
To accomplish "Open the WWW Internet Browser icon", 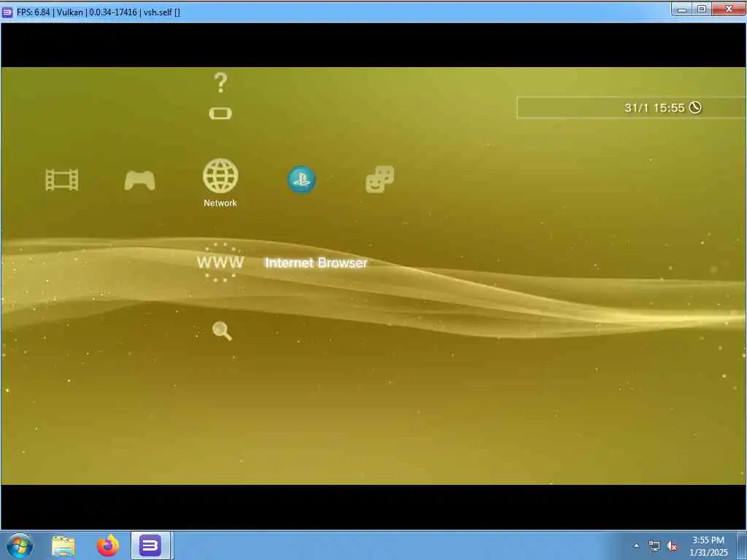I will tap(220, 262).
